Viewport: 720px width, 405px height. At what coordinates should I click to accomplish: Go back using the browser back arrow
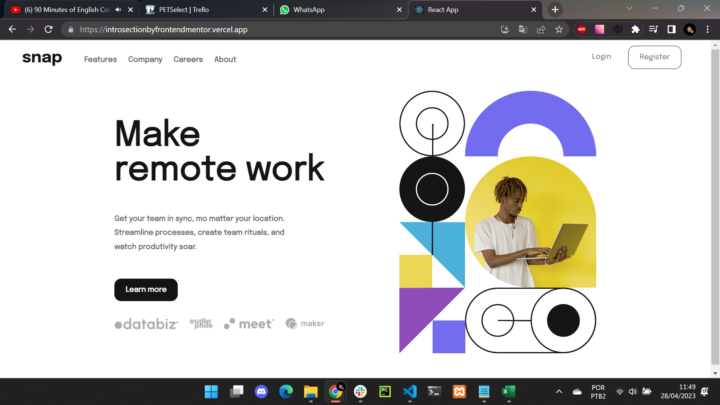point(12,30)
